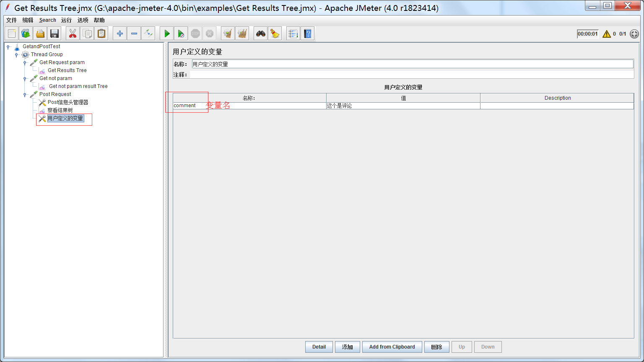The height and width of the screenshot is (362, 644).
Task: Click the blue Help question mark icon
Action: tap(308, 33)
